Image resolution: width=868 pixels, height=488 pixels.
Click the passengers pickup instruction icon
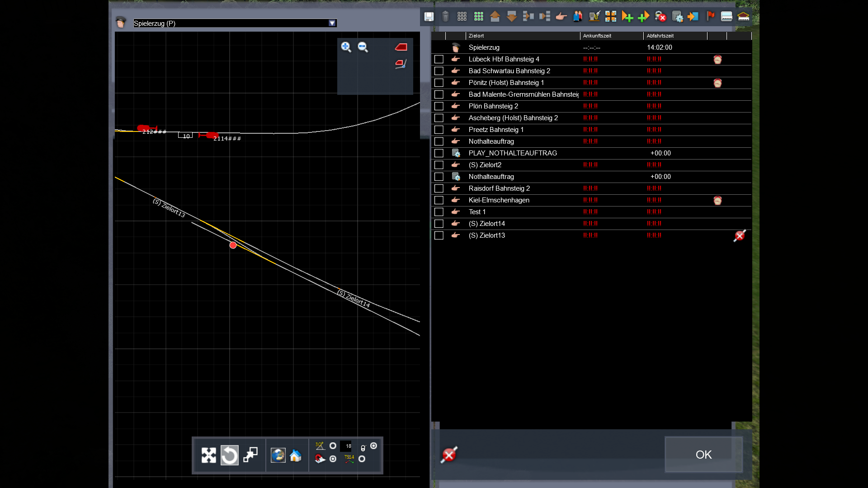[577, 17]
